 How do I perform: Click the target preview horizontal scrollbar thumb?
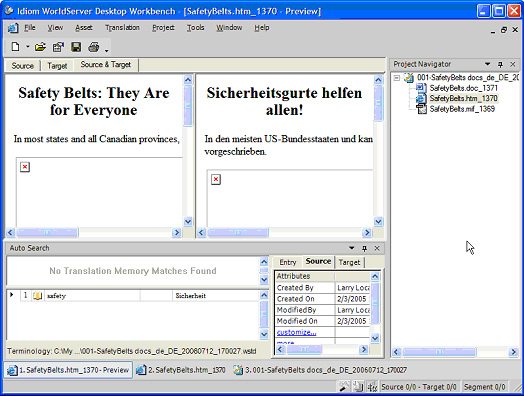(x=238, y=232)
